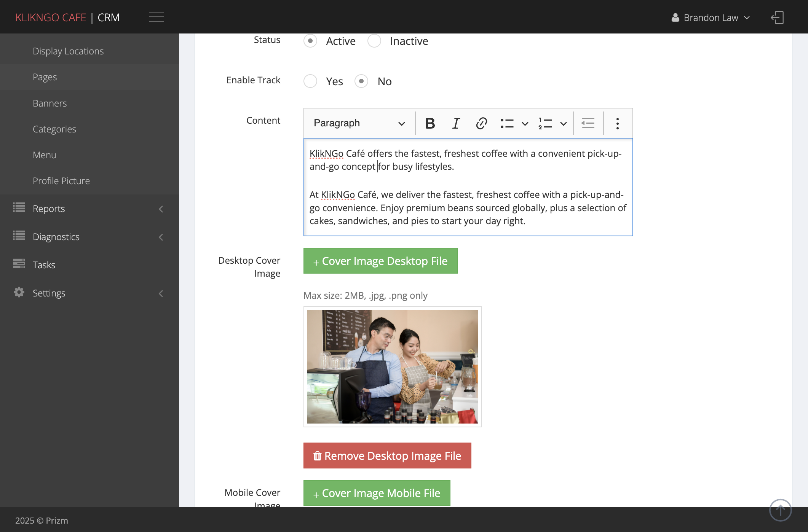Screen dimensions: 808x532
Task: Open numbered list style dropdown arrow
Action: click(x=564, y=124)
